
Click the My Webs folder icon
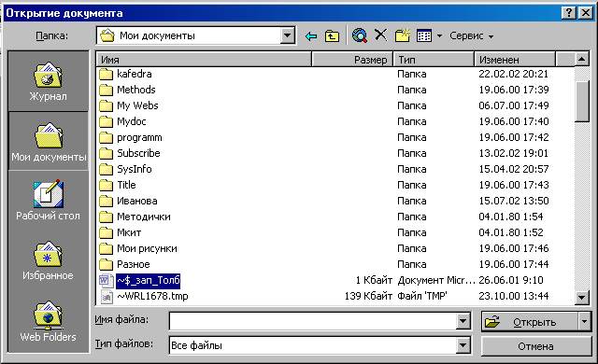[106, 105]
